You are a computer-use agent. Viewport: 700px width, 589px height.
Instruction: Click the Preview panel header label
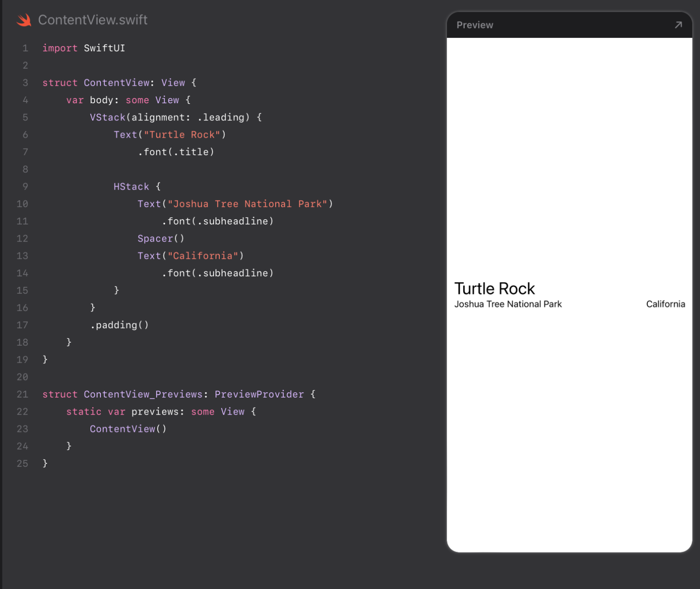tap(474, 25)
